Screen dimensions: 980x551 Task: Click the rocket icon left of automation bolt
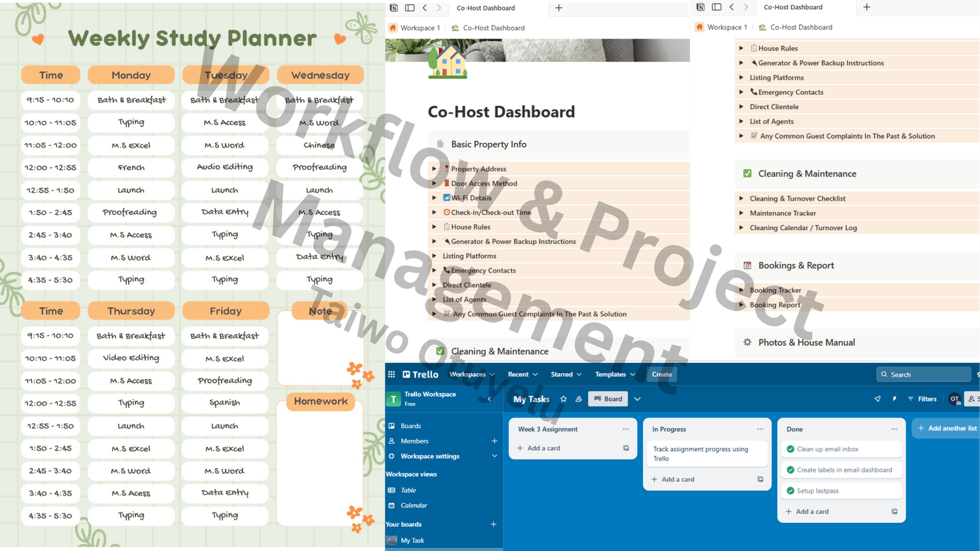(877, 399)
